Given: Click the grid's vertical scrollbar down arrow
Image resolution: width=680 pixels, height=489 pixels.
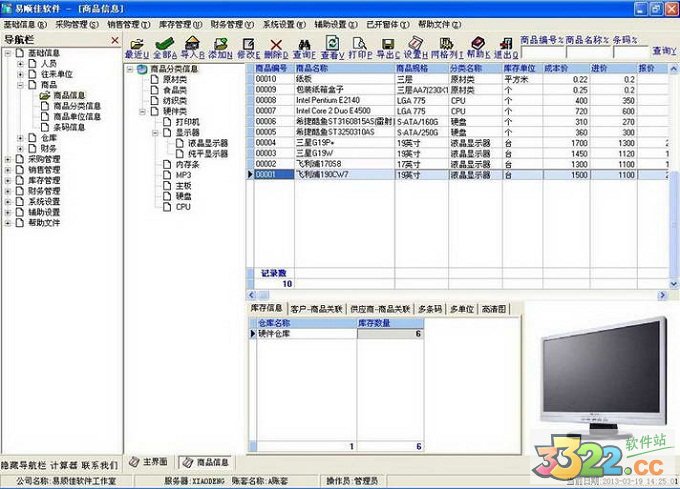Looking at the screenshot, I should click(x=673, y=284).
